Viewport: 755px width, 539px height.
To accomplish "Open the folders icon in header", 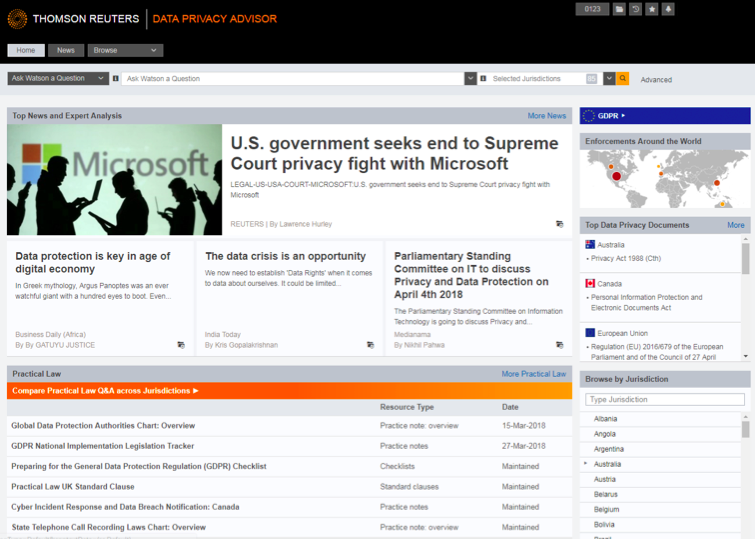I will click(619, 9).
